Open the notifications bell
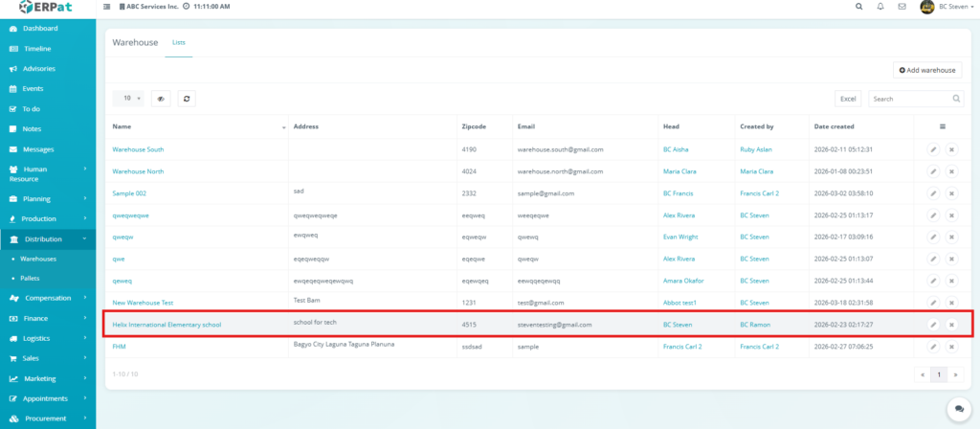The image size is (980, 429). tap(880, 7)
